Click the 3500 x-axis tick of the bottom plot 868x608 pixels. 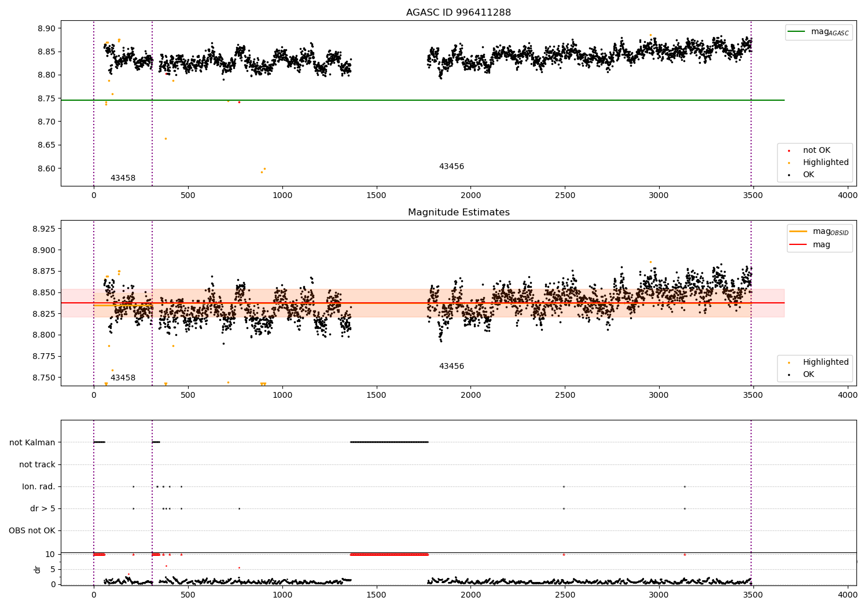pos(753,595)
